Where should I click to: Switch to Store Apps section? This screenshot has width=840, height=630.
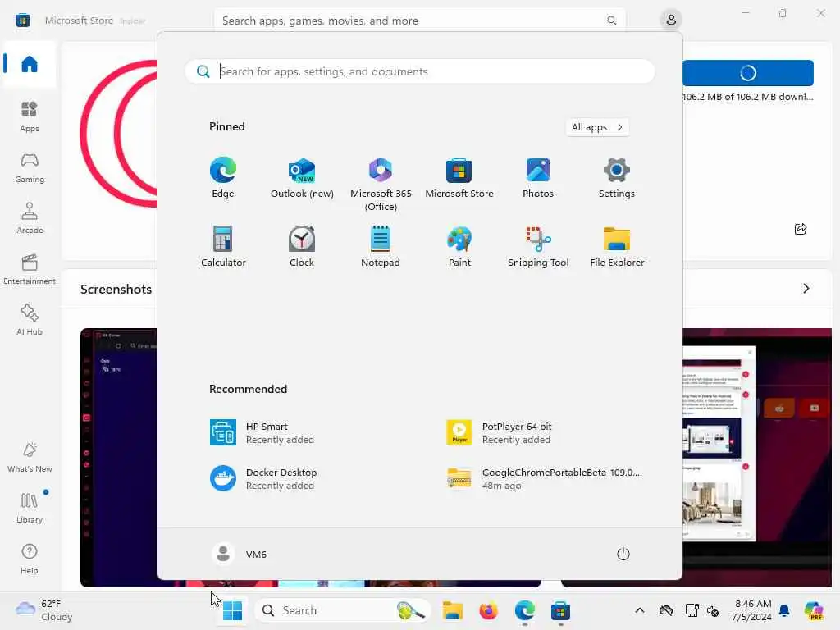pyautogui.click(x=30, y=116)
